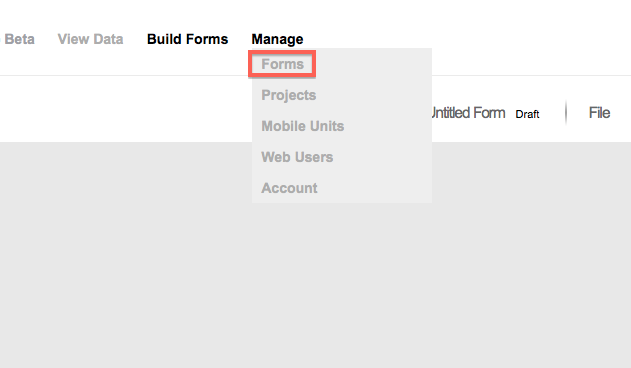Open the Manage menu
Image resolution: width=631 pixels, height=368 pixels.
point(277,39)
